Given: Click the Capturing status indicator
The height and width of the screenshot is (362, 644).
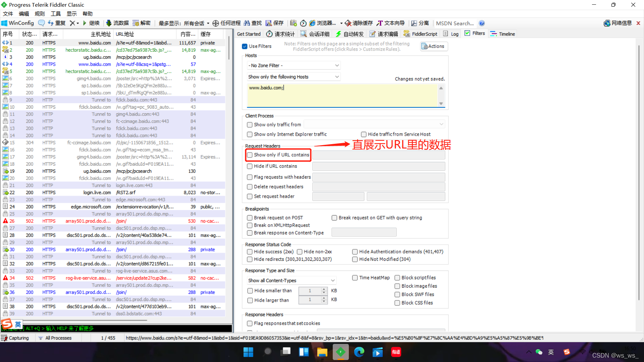Looking at the screenshot, I should 15,338.
